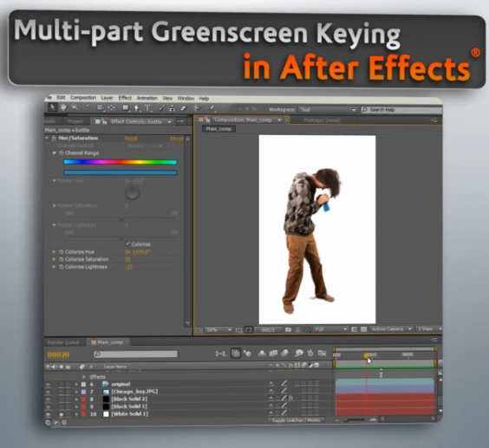489x448 pixels.
Task: Toggle visibility of White Solid 1 layer
Action: coord(48,415)
